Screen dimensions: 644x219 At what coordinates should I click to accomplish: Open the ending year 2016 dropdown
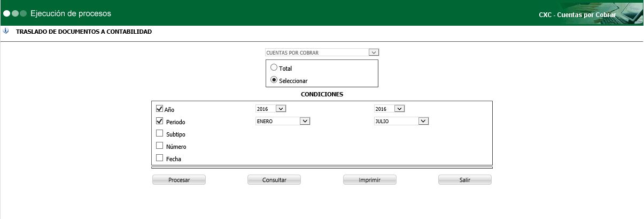tap(390, 109)
